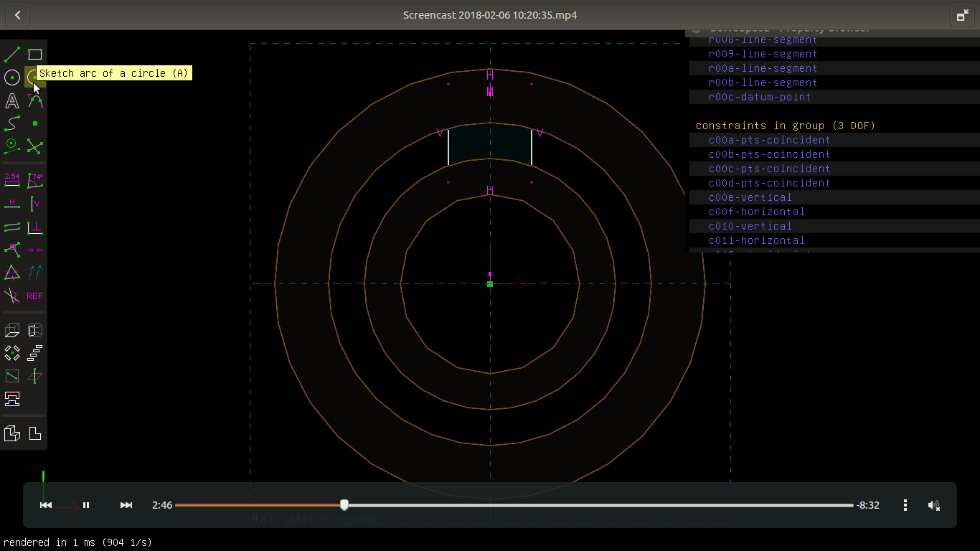
Task: Open r00c-datum-point request
Action: (x=760, y=97)
